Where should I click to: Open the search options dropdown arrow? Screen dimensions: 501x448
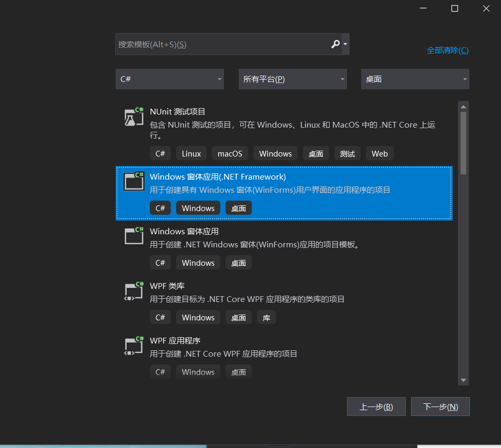(345, 44)
